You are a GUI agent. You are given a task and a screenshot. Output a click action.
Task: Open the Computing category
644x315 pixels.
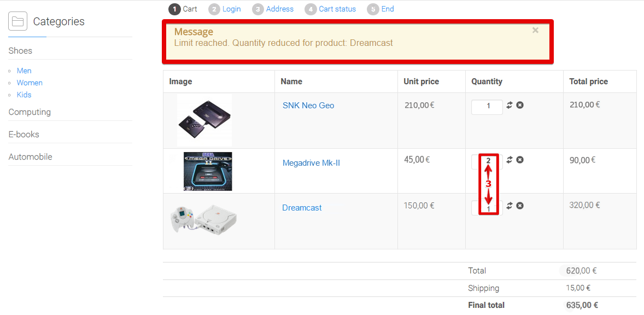[30, 112]
